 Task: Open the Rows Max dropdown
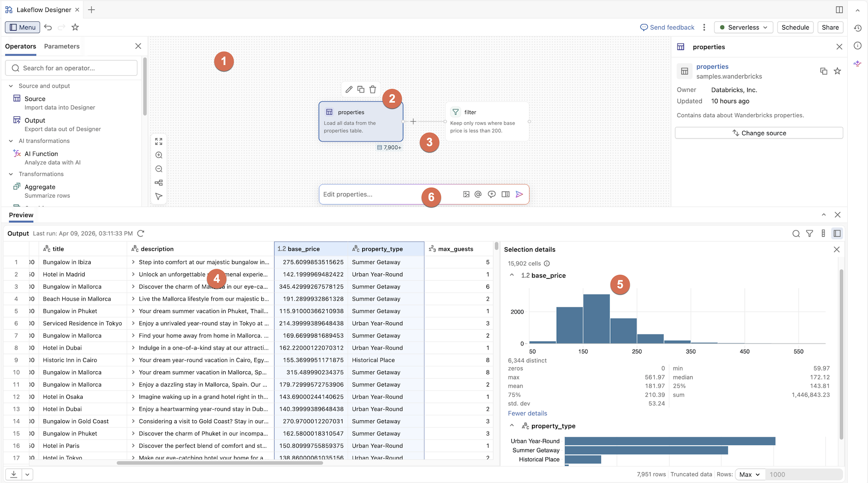click(750, 475)
